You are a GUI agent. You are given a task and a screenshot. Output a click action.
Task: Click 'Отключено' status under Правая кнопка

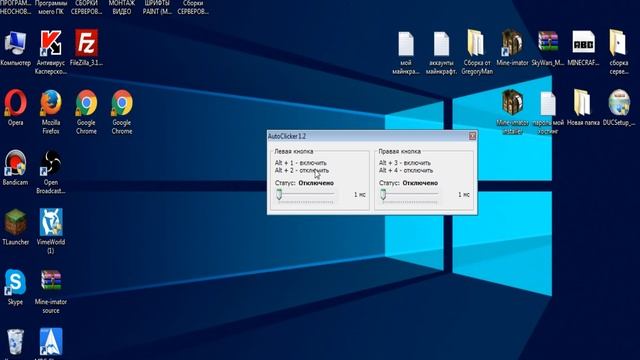(x=420, y=183)
